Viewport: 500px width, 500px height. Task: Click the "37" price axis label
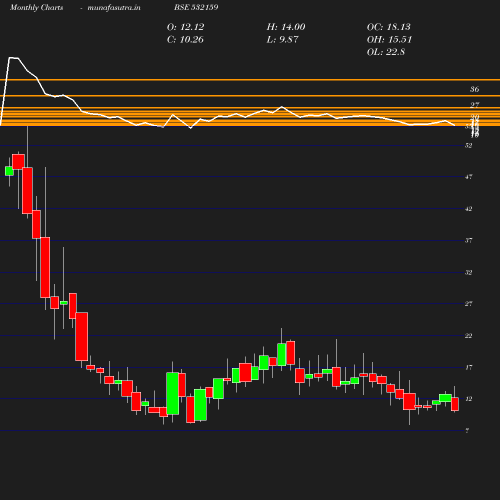click(469, 240)
